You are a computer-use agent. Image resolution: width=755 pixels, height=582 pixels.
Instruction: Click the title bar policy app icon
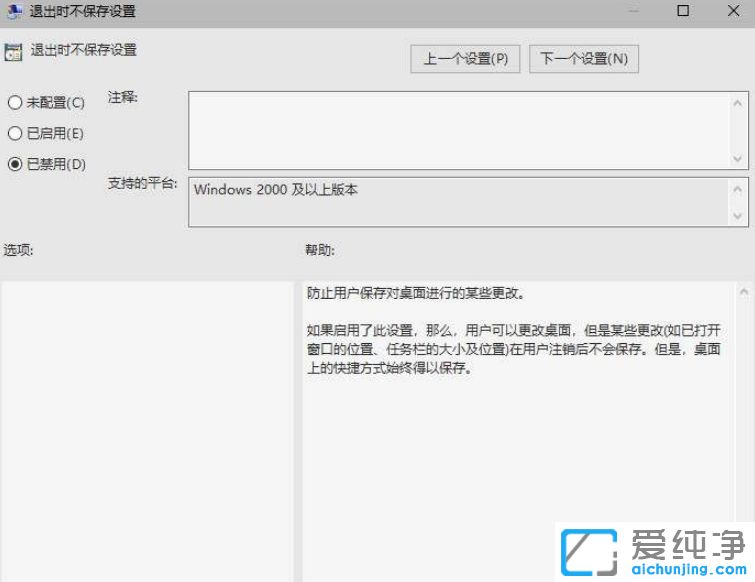click(x=14, y=11)
